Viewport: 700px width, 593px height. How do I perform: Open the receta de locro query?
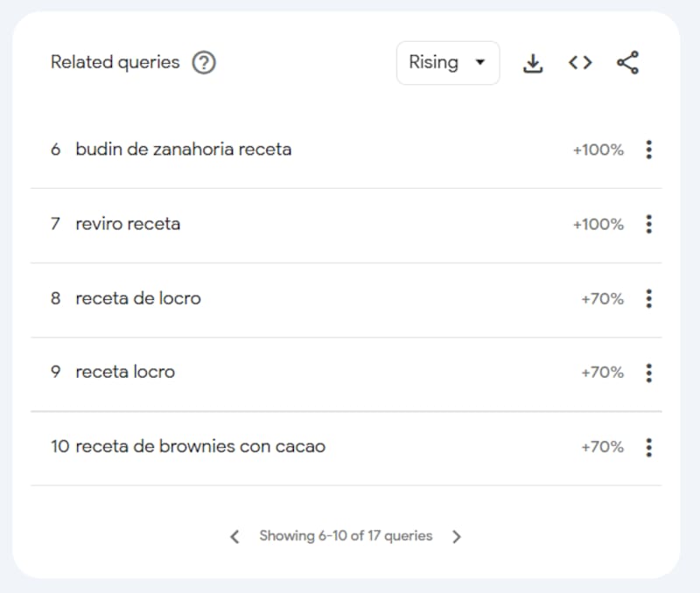138,298
